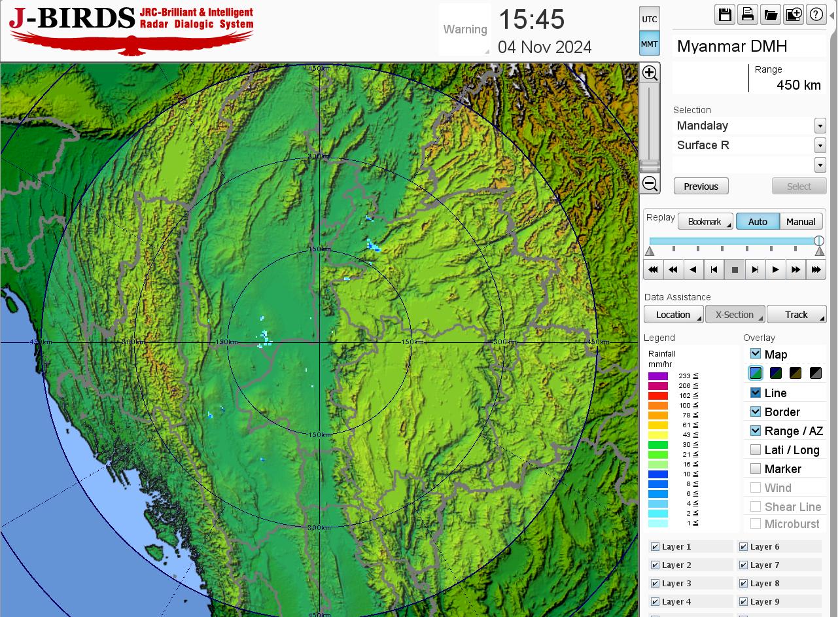Click the save floppy disk icon
This screenshot has height=617, width=840.
pyautogui.click(x=725, y=14)
